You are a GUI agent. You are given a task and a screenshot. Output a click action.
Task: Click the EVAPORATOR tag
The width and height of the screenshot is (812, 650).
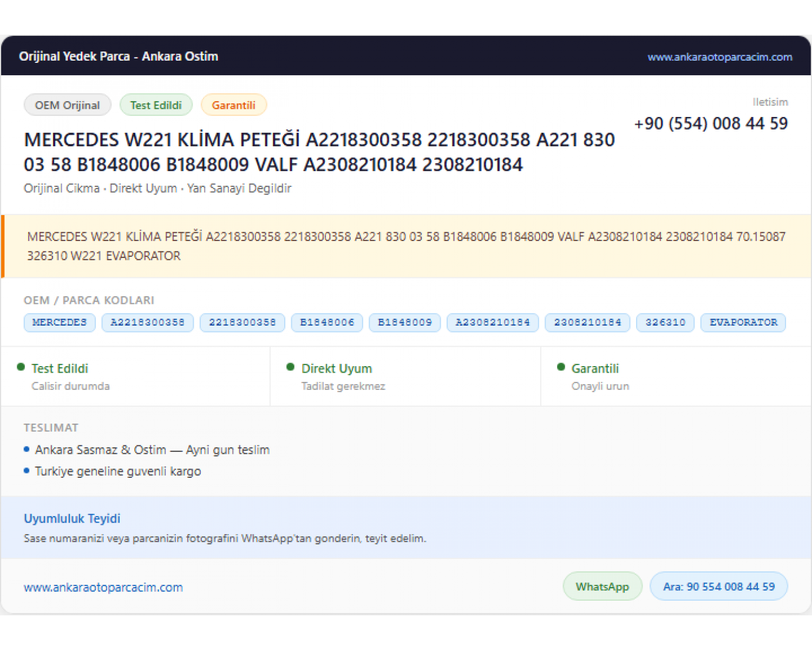click(743, 322)
